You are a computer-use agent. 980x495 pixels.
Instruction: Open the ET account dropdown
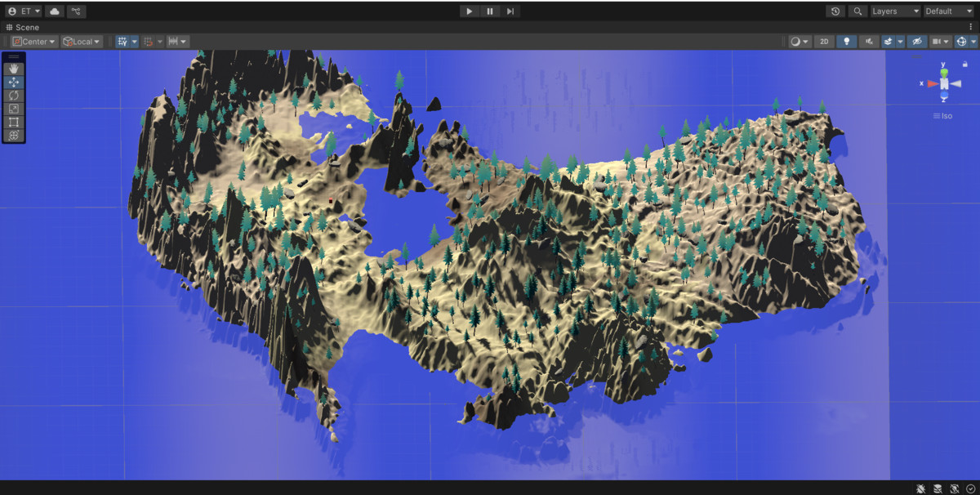23,11
